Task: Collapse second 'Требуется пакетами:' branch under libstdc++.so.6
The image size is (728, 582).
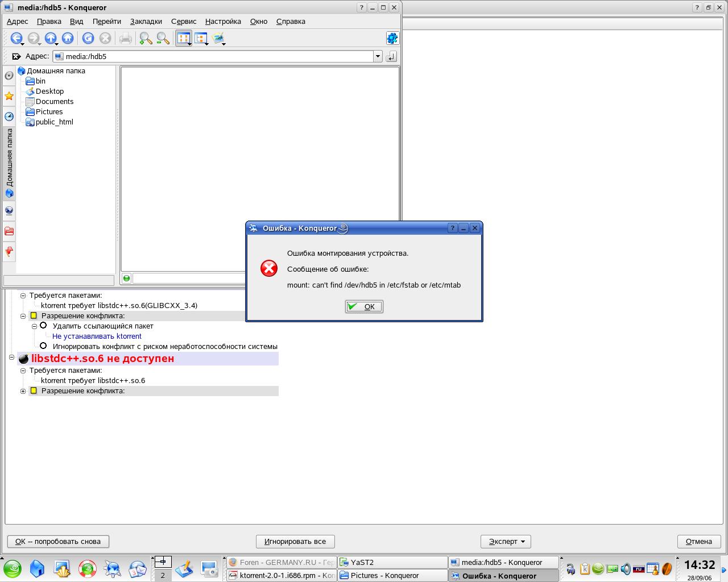Action: [x=23, y=371]
